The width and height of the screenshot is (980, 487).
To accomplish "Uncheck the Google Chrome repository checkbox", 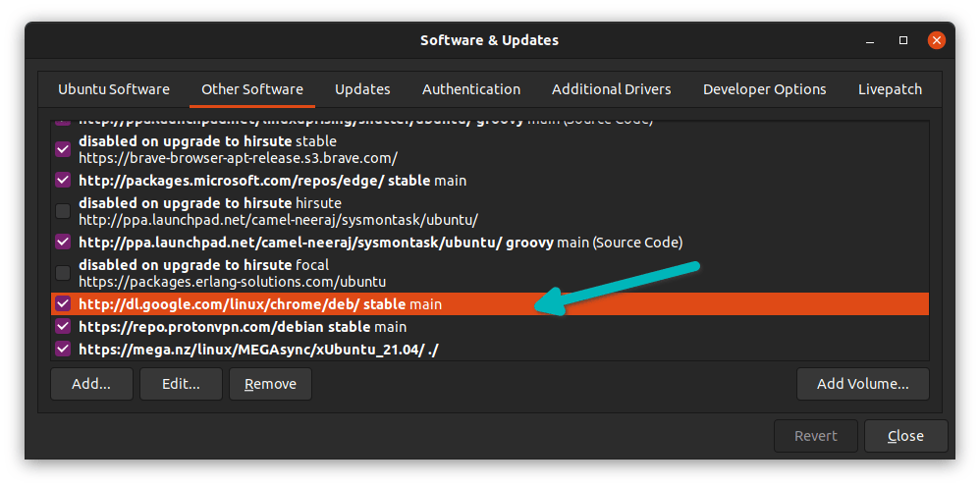I will tap(63, 304).
